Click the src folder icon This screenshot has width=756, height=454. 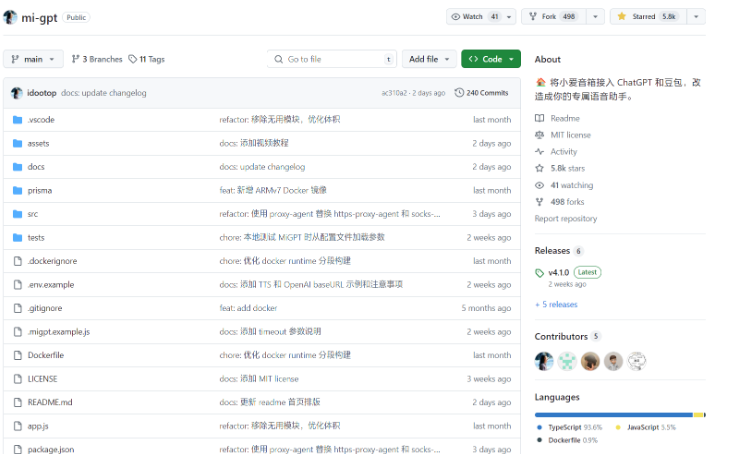coord(18,214)
